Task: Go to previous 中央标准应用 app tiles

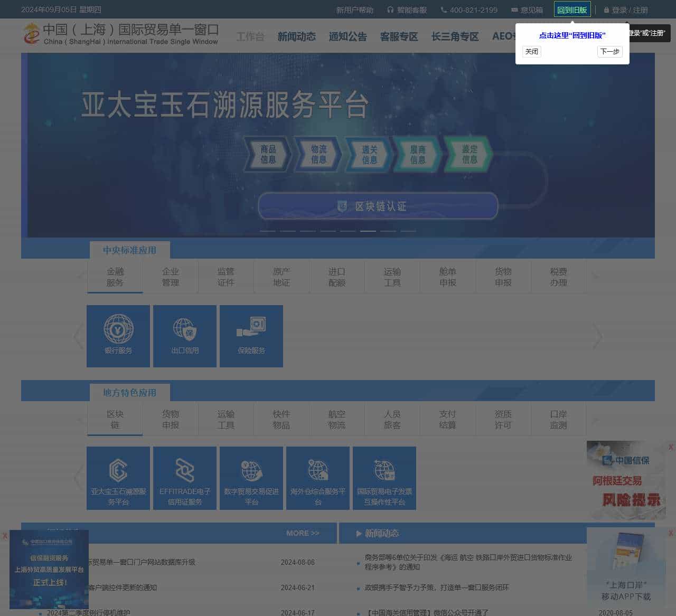Action: click(78, 336)
